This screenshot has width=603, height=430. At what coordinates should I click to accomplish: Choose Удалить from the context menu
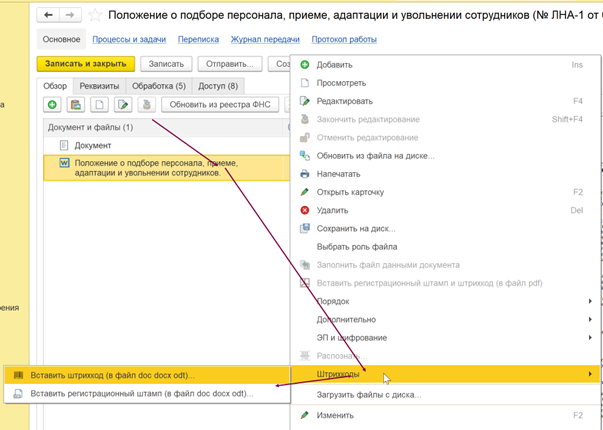click(446, 210)
